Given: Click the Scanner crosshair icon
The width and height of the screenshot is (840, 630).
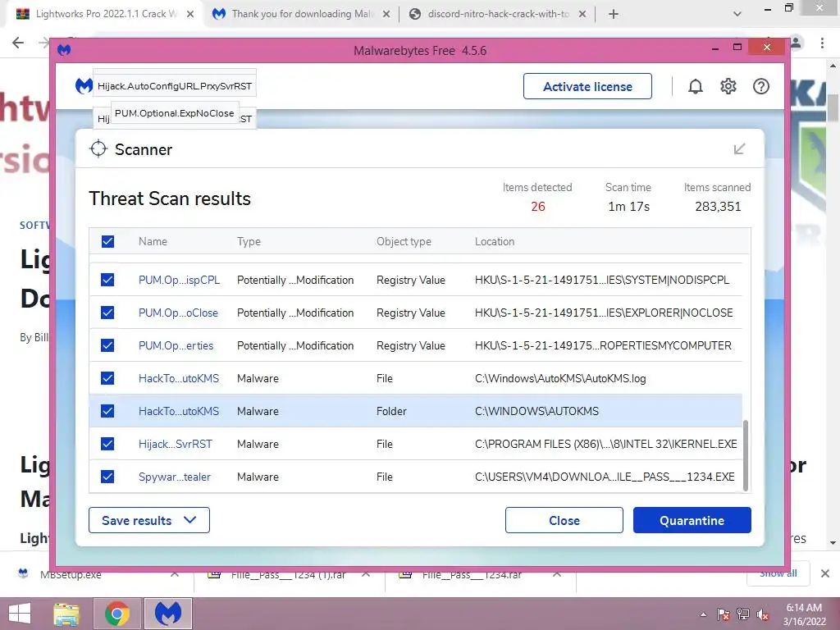Looking at the screenshot, I should 98,149.
